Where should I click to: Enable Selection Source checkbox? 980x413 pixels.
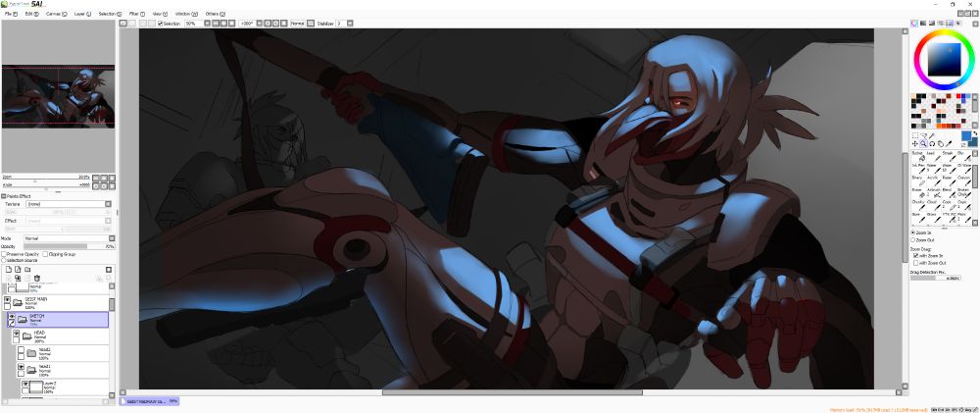(4, 260)
